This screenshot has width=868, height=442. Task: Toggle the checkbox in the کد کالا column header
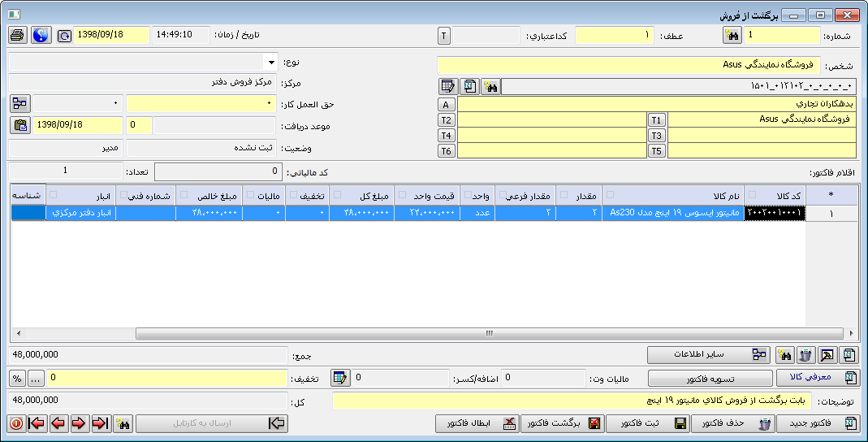click(x=751, y=195)
